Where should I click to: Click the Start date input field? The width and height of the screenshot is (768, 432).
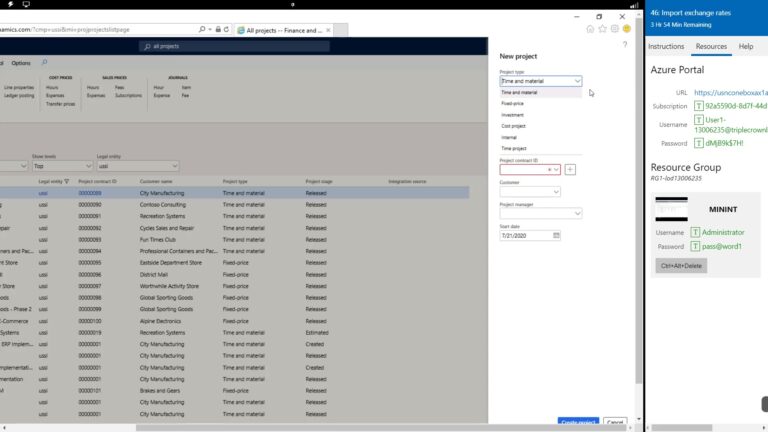pyautogui.click(x=526, y=236)
